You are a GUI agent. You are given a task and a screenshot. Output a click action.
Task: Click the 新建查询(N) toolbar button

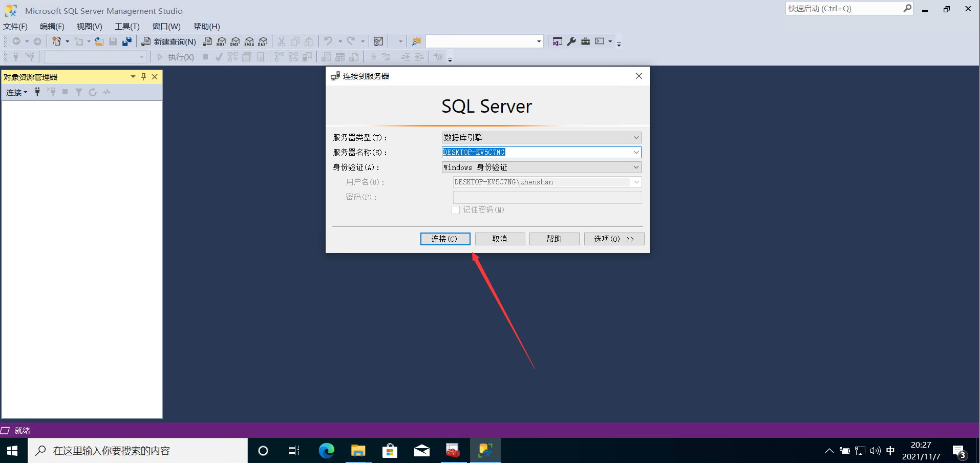169,41
